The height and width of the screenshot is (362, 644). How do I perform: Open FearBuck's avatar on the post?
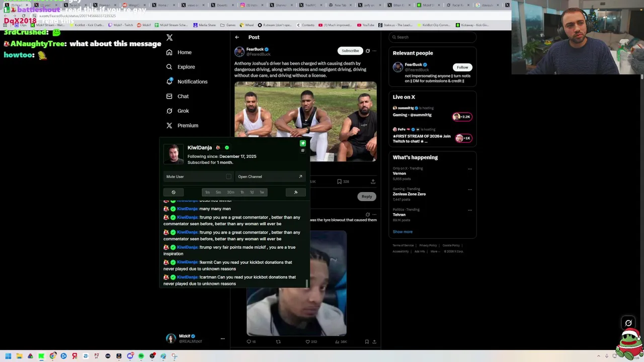[x=239, y=51]
